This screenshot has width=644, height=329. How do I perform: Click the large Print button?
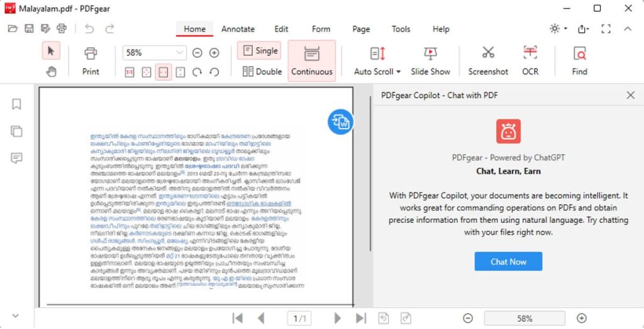tap(91, 61)
